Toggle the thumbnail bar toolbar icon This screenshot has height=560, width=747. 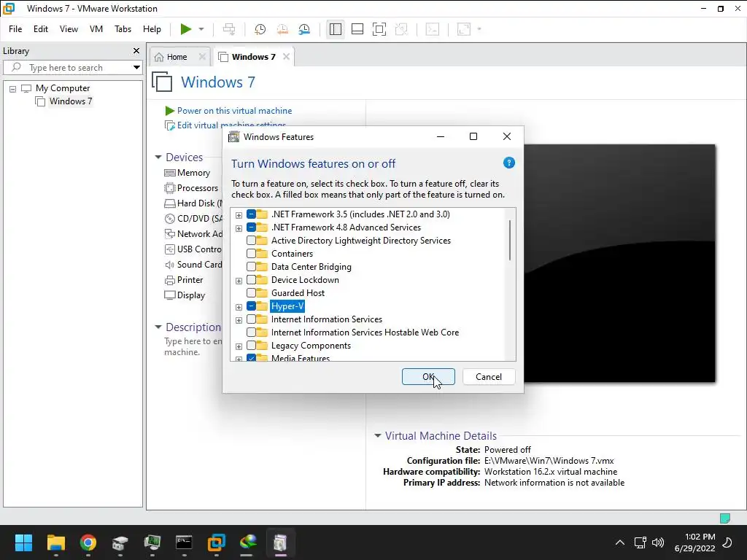(357, 29)
